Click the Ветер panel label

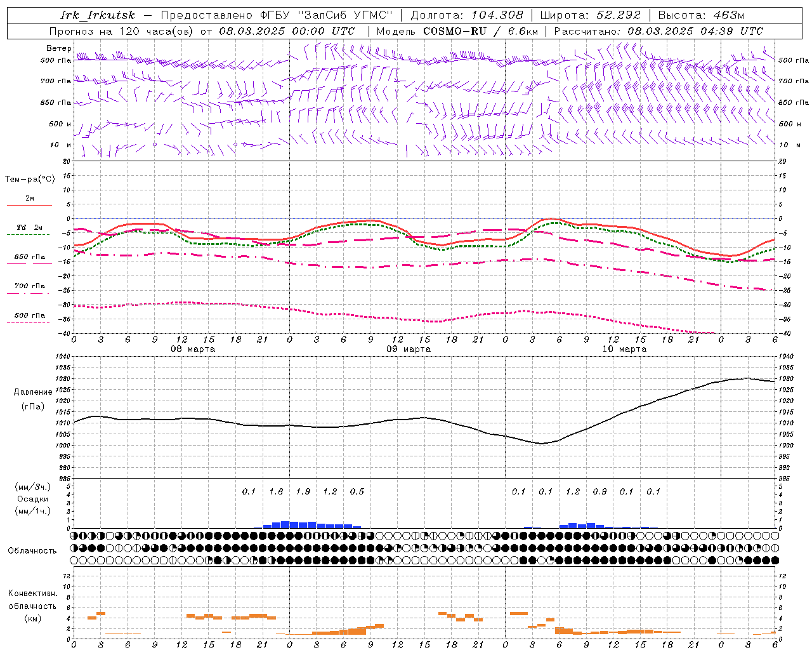click(x=58, y=48)
